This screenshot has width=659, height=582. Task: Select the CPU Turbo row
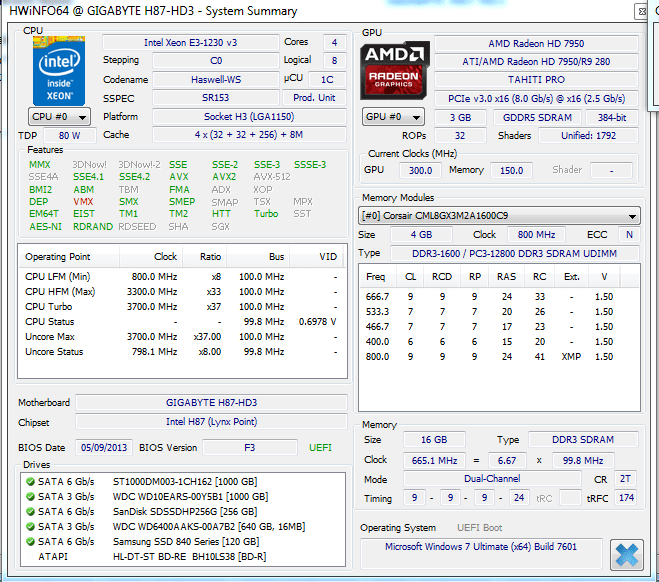[x=181, y=307]
